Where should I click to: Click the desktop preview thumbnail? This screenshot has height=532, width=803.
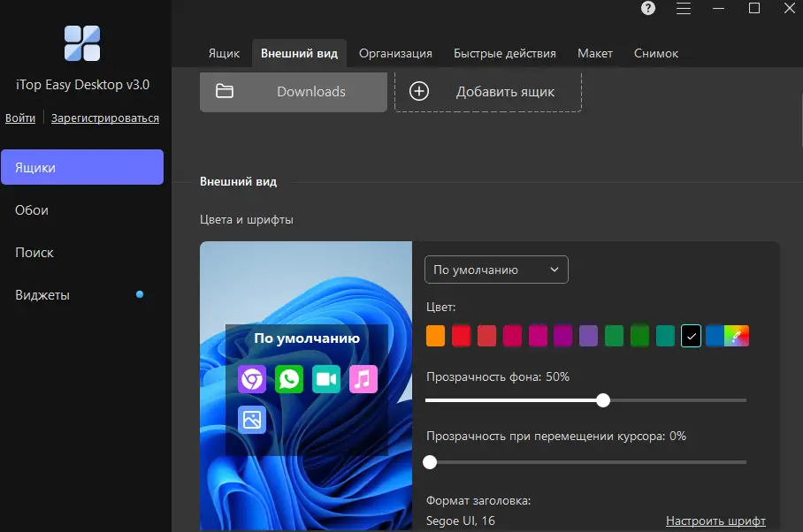[x=306, y=385]
